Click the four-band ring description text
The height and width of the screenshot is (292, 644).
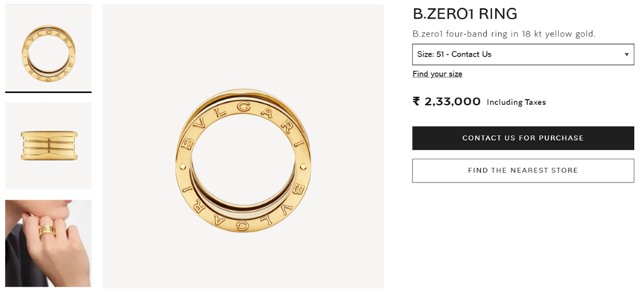504,34
